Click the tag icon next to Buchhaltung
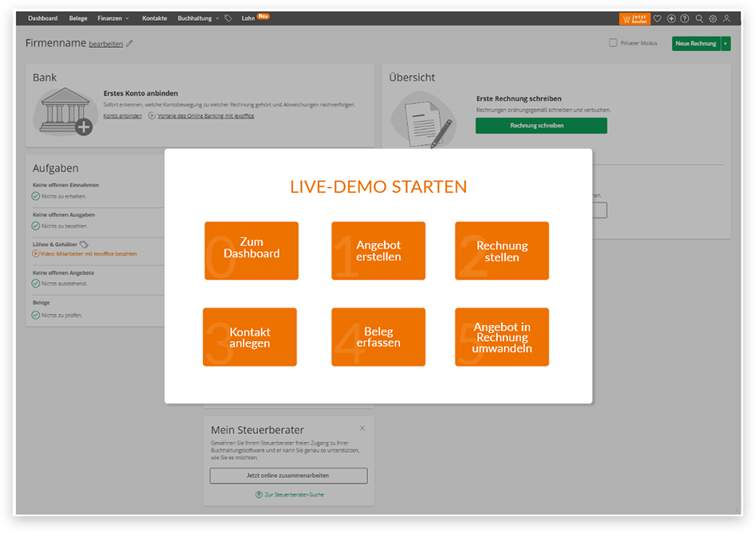Viewport: 756px width, 533px height. pyautogui.click(x=229, y=18)
